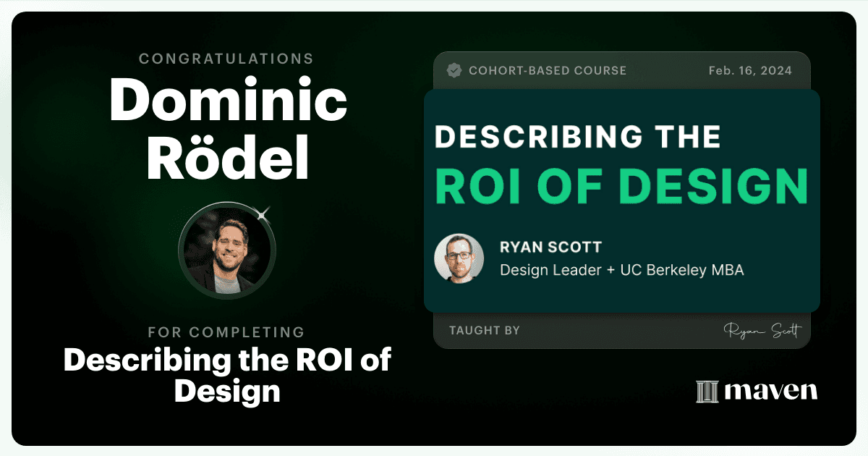Screen dimensions: 868x456
Task: Click the Ryan Scott handwritten signature
Action: (762, 331)
